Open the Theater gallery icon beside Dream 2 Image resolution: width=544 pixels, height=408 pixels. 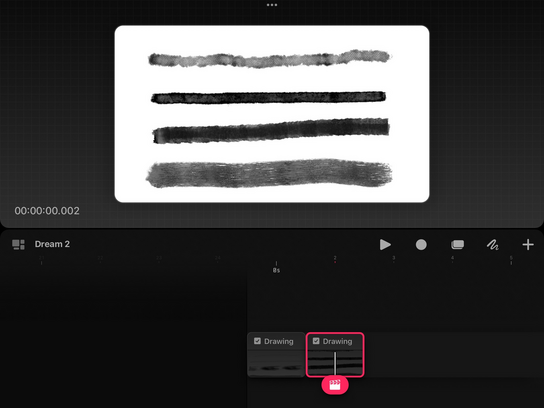[18, 245]
